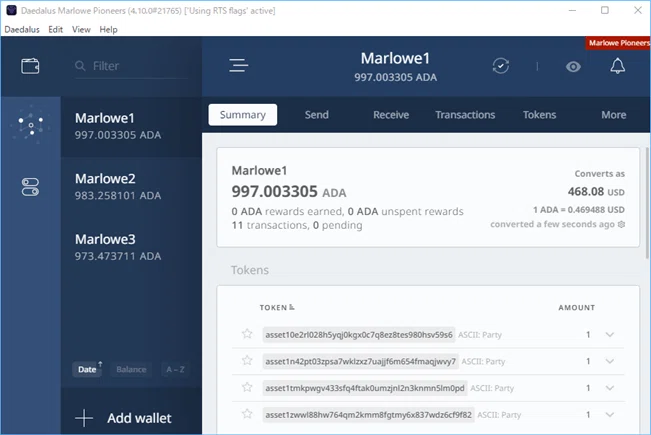
Task: Open the wallets sidebar icon
Action: [30, 66]
